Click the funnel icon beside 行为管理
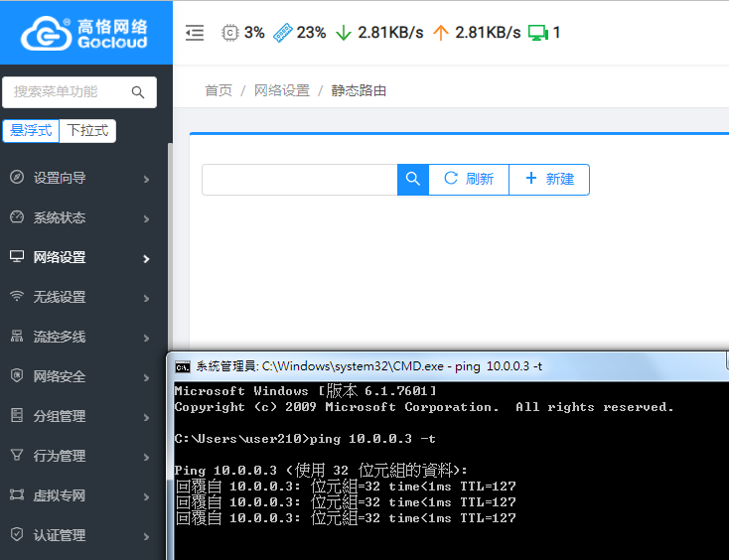This screenshot has width=729, height=560. [x=17, y=455]
